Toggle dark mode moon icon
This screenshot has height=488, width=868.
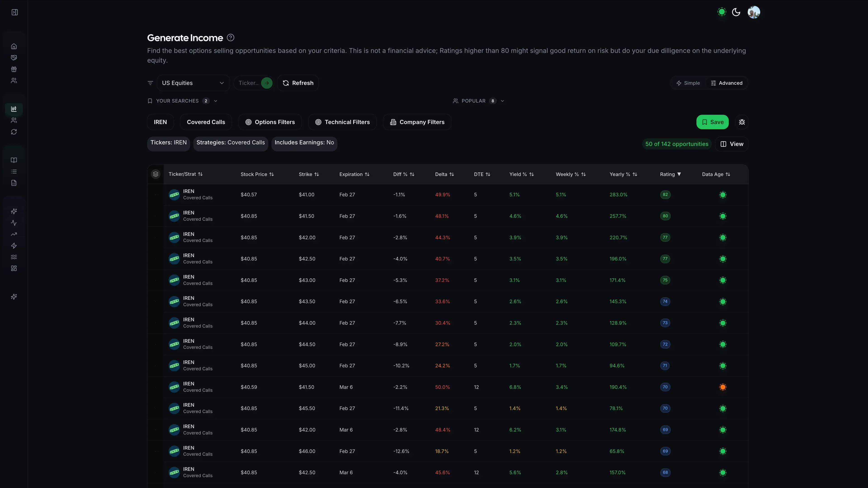736,12
